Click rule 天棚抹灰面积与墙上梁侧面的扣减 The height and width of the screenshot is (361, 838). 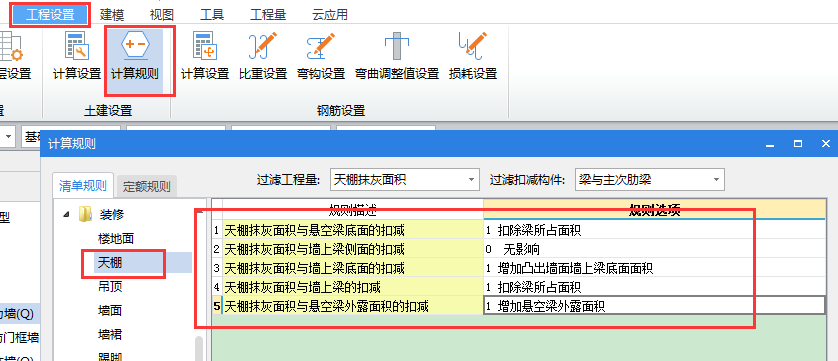coord(353,249)
